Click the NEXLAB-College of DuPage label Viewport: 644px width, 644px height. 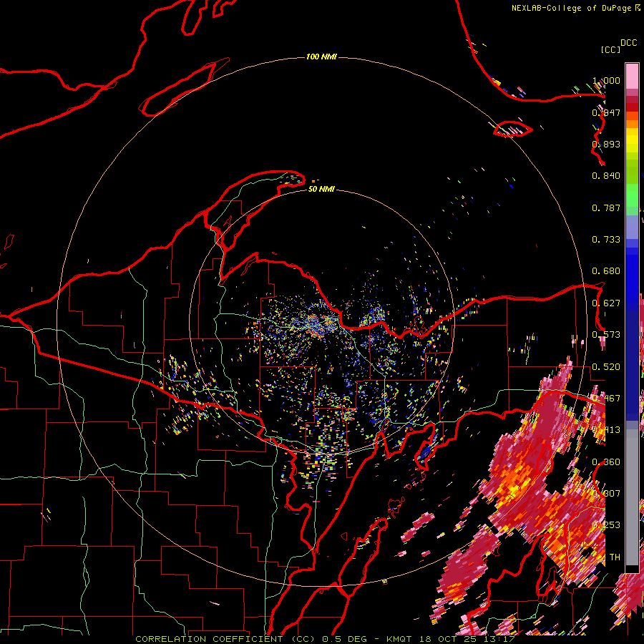[x=571, y=8]
